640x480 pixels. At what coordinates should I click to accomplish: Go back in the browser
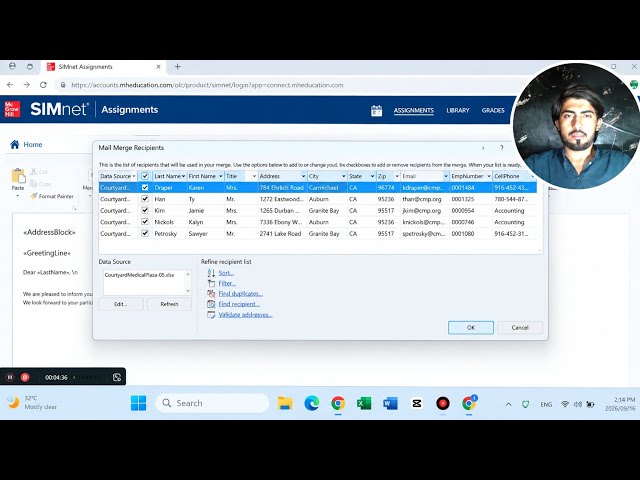click(x=10, y=85)
